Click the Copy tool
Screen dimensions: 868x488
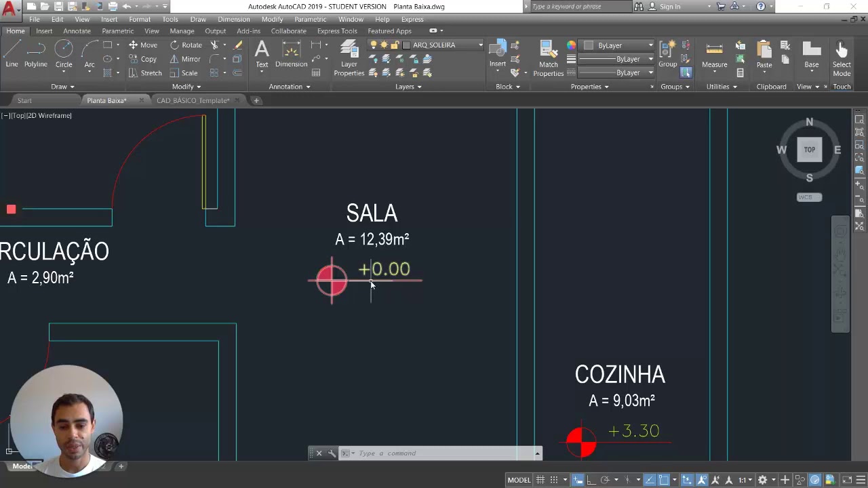point(143,59)
